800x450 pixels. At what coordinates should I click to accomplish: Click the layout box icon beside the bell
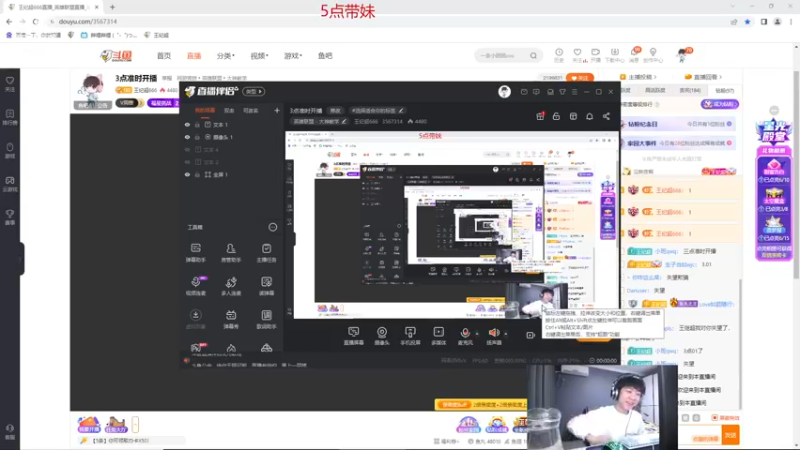573,116
